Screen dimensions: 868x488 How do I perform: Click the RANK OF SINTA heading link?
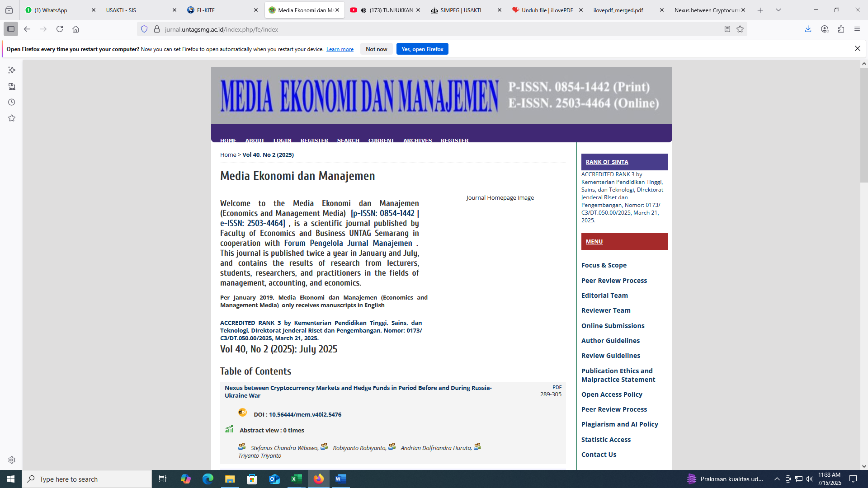(607, 162)
